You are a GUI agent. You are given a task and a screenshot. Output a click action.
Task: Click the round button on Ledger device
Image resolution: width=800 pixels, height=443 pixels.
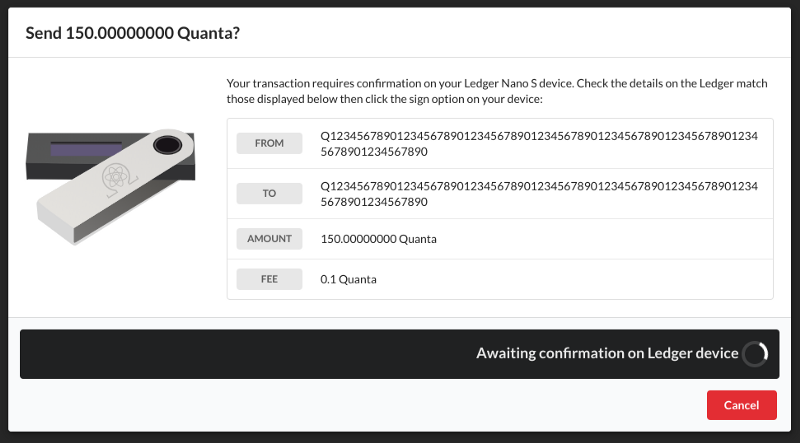coord(167,145)
